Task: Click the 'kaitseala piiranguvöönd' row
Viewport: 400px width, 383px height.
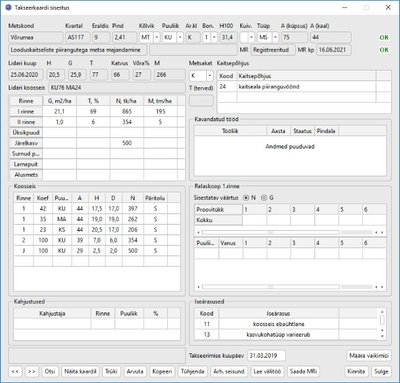Action: 297,87
